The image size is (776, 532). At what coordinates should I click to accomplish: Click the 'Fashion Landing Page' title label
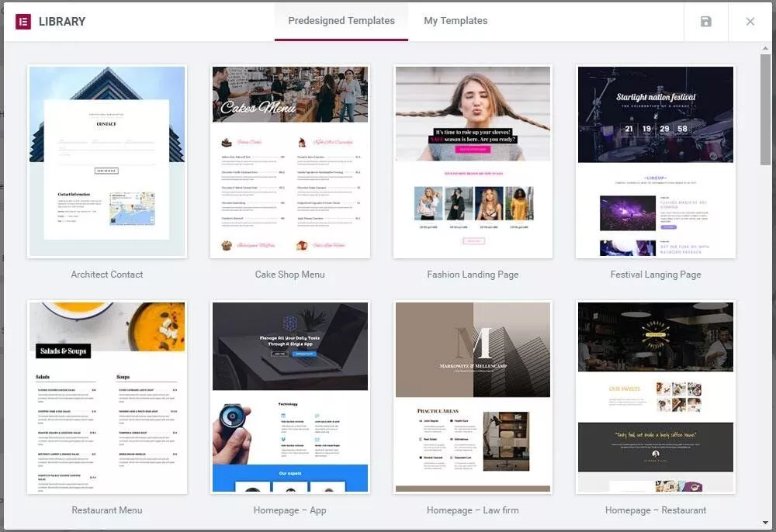(x=473, y=275)
